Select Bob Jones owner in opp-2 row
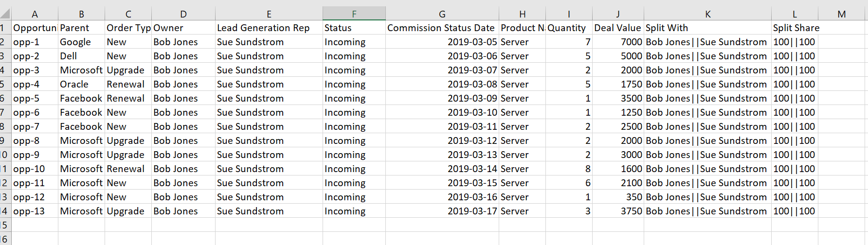This screenshot has width=868, height=245. tap(183, 56)
